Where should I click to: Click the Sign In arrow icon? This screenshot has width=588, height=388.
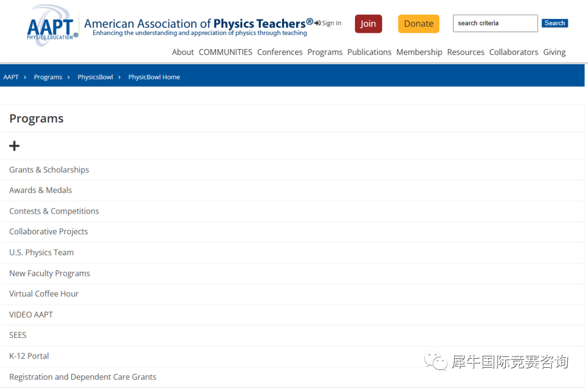pyautogui.click(x=317, y=23)
